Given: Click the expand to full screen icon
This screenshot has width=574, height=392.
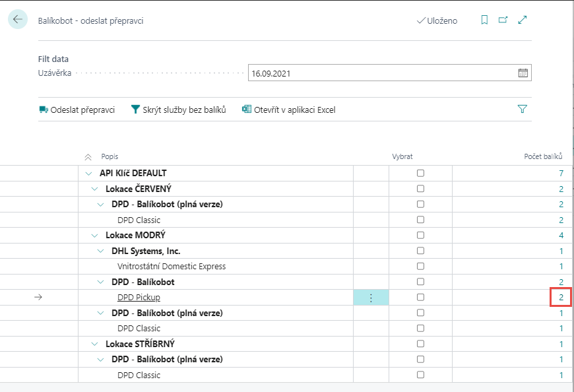Looking at the screenshot, I should (x=523, y=20).
